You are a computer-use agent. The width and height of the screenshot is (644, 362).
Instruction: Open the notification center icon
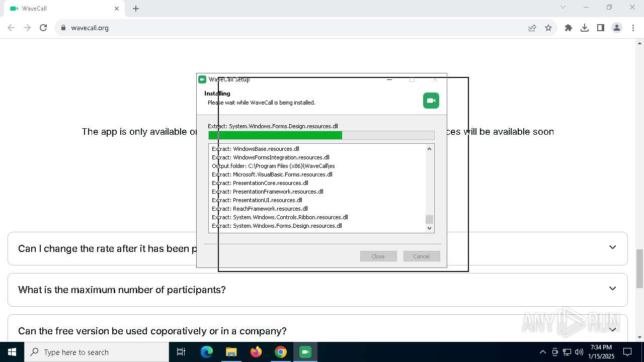pyautogui.click(x=628, y=352)
